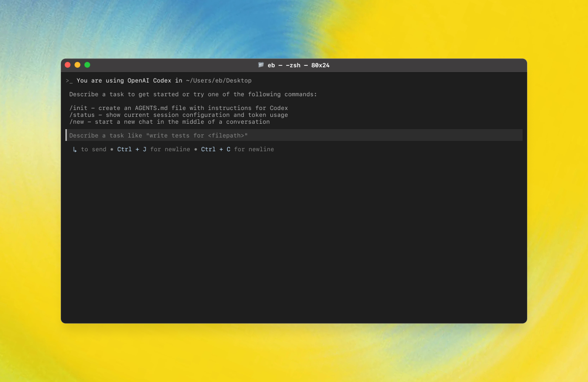Click the text cursor bar in the input
The width and height of the screenshot is (588, 382).
[x=66, y=135]
